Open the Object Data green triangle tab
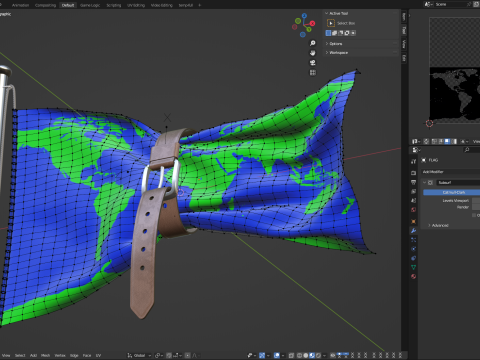This screenshot has height=360, width=480. (414, 267)
